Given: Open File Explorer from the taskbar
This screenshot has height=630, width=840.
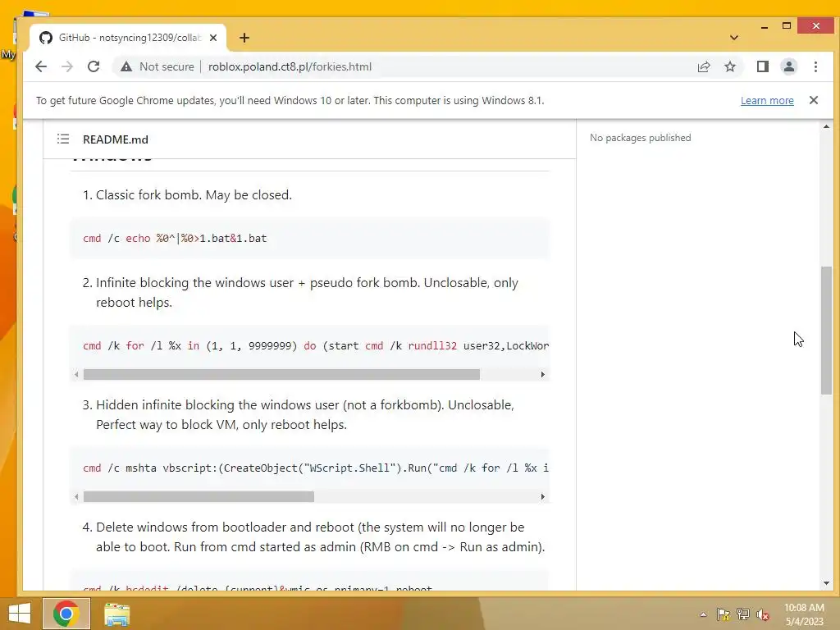Looking at the screenshot, I should pos(116,614).
